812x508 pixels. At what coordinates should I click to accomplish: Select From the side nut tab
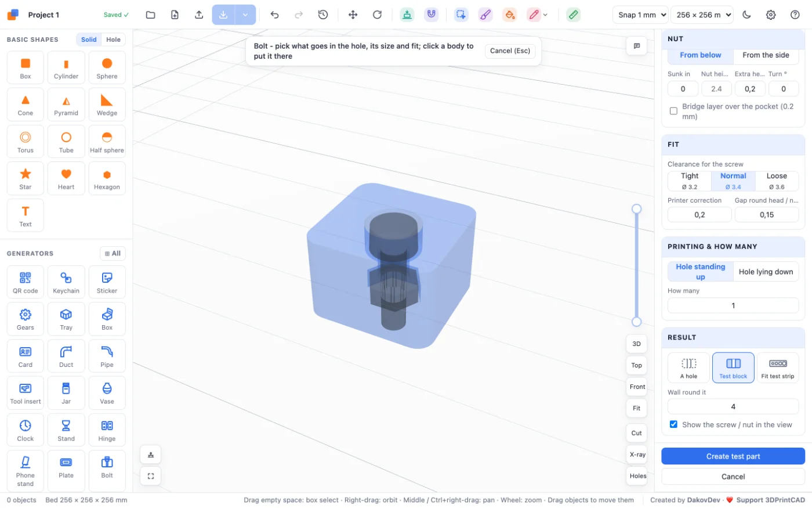tap(766, 55)
